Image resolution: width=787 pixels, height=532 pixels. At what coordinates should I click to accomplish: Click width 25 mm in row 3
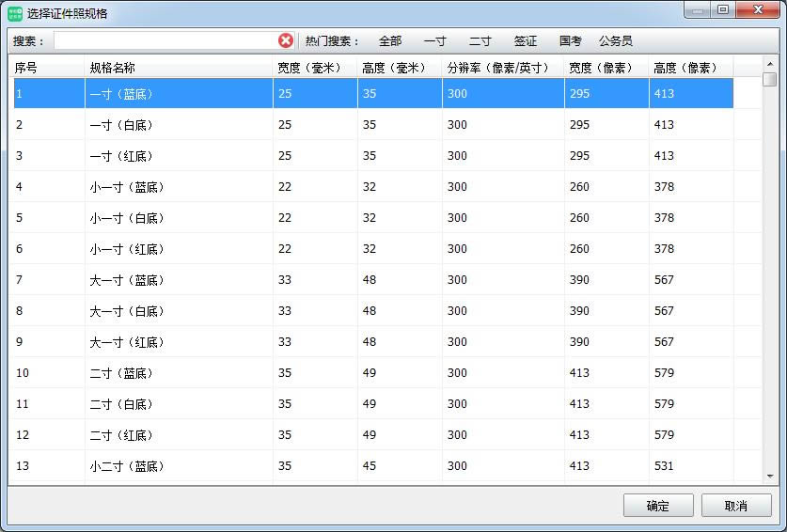[315, 156]
